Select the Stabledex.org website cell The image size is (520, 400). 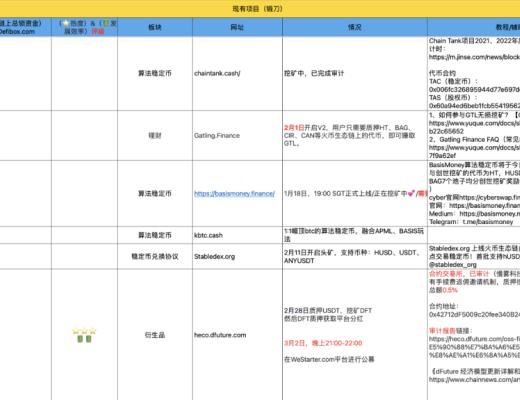pyautogui.click(x=237, y=256)
